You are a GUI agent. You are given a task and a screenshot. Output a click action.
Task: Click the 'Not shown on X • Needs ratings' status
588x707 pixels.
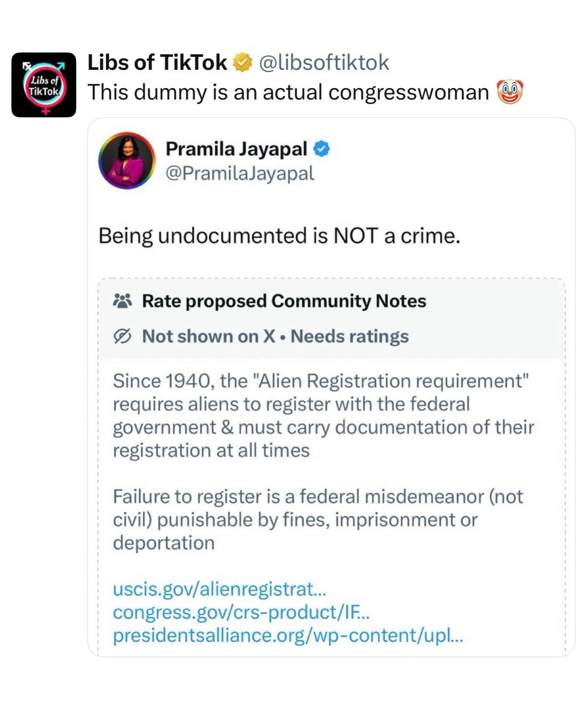tap(275, 336)
